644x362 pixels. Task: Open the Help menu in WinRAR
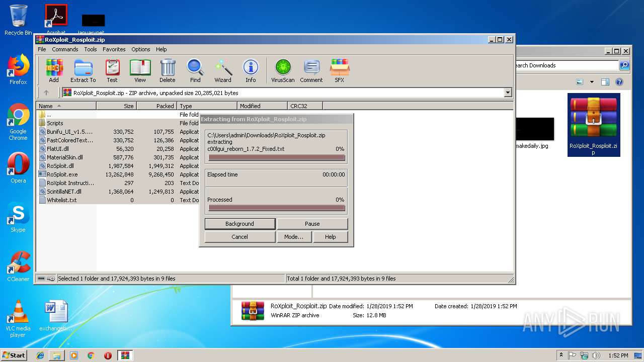161,49
